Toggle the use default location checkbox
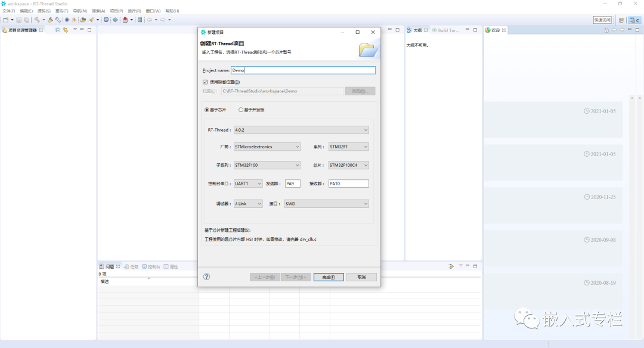644x348 pixels. (x=205, y=82)
